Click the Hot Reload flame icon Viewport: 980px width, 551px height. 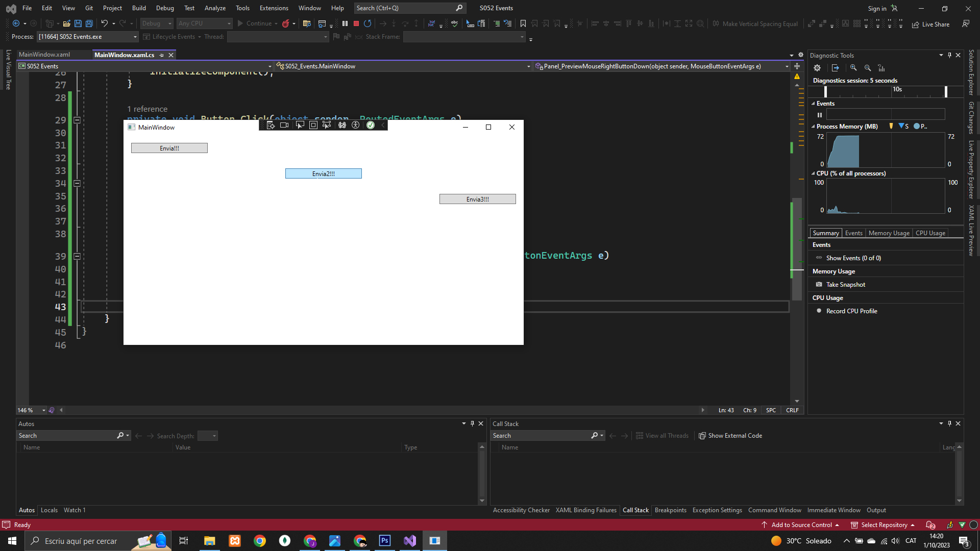pos(286,23)
